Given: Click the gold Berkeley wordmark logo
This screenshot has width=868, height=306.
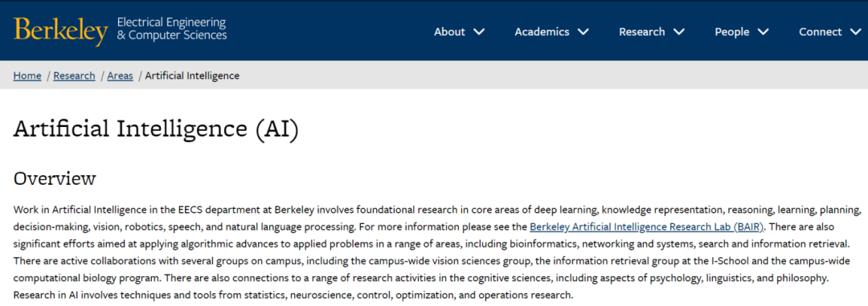Looking at the screenshot, I should point(61,31).
